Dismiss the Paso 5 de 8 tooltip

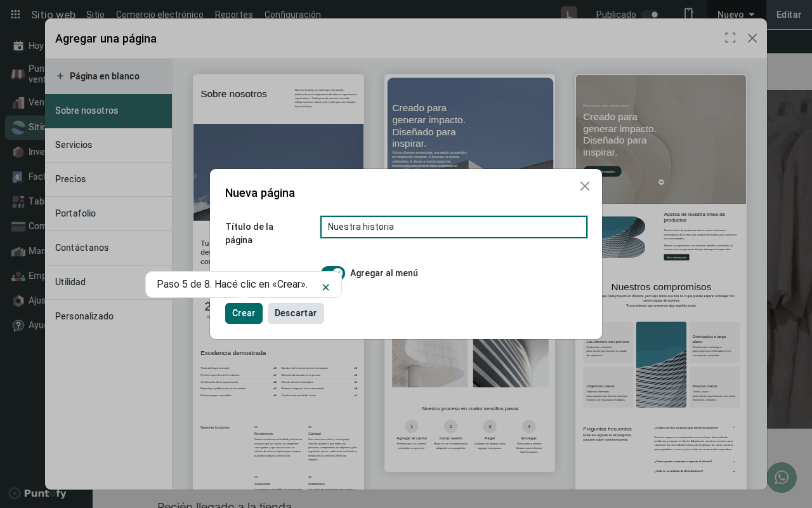click(x=325, y=287)
